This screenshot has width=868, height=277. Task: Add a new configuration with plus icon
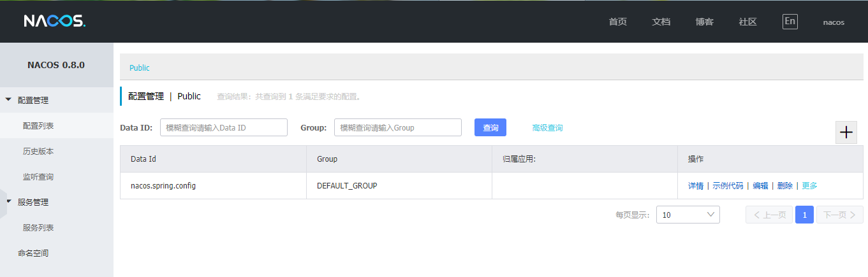846,132
